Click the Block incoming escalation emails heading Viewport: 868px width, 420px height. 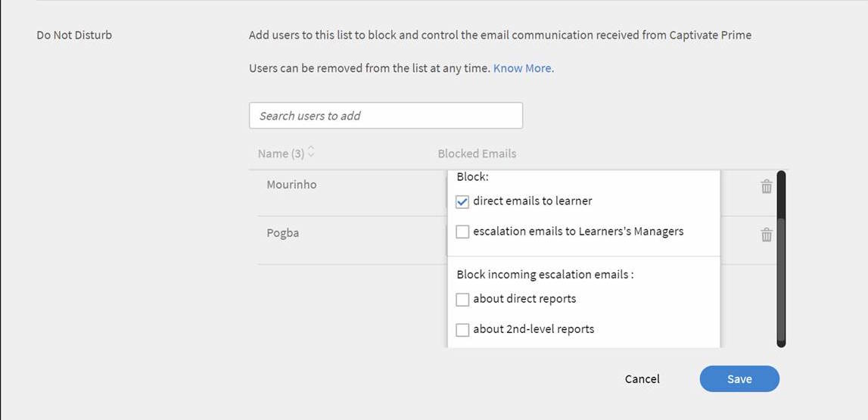coord(545,275)
